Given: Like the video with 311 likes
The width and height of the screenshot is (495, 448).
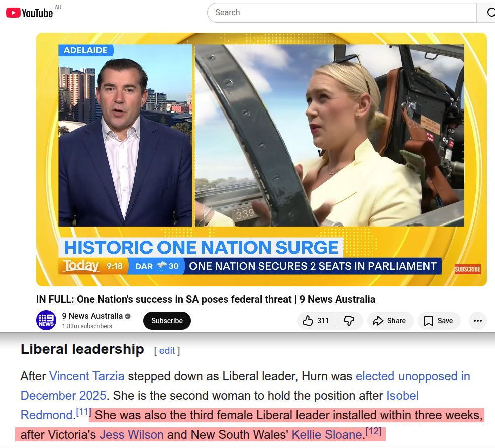Looking at the screenshot, I should pyautogui.click(x=317, y=321).
